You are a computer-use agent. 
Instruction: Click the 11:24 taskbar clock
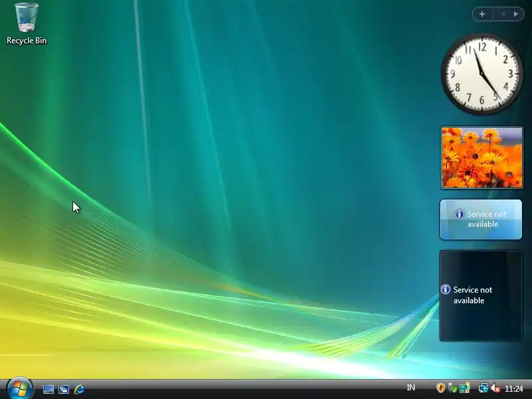513,388
